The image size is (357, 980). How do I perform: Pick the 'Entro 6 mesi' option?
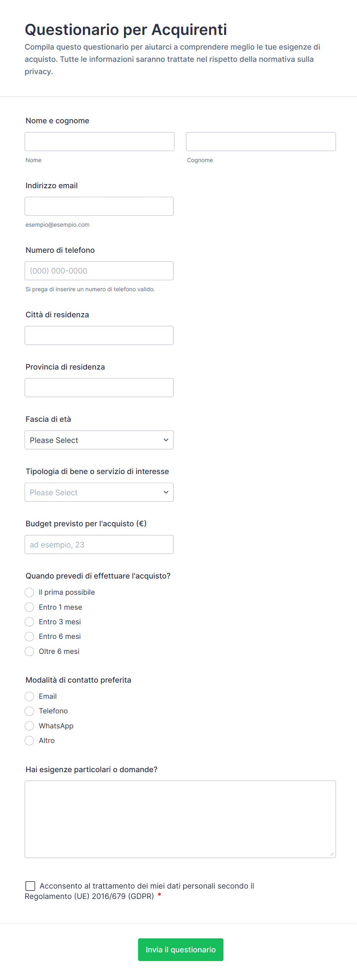[x=30, y=637]
